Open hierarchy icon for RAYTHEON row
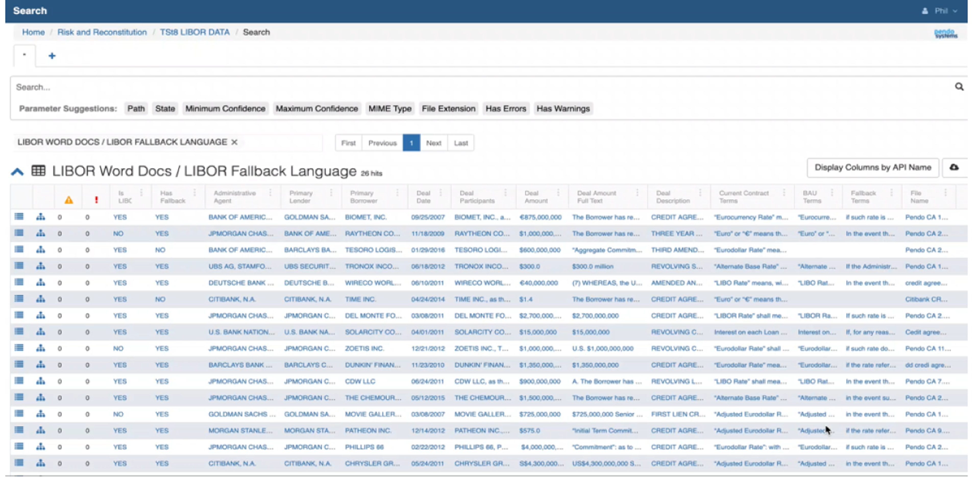This screenshot has height=494, width=980. pyautogui.click(x=40, y=233)
